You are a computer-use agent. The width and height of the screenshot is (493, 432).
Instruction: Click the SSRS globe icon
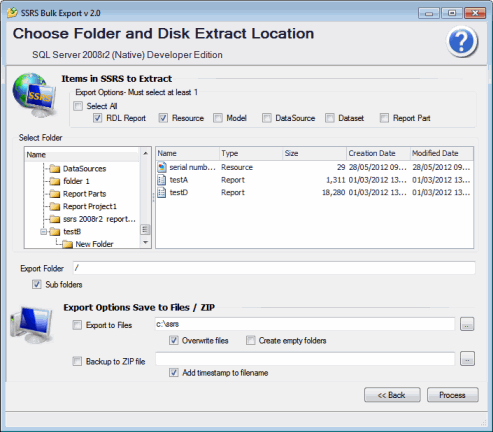pyautogui.click(x=34, y=95)
